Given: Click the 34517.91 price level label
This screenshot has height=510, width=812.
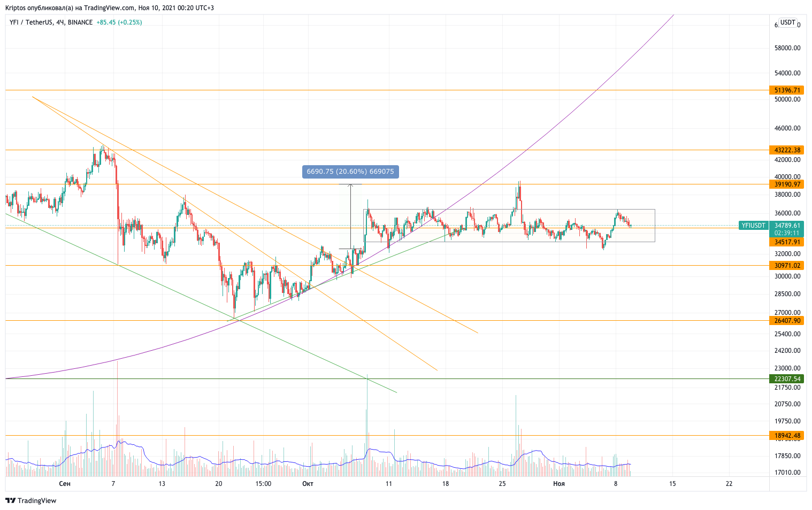Looking at the screenshot, I should point(787,242).
